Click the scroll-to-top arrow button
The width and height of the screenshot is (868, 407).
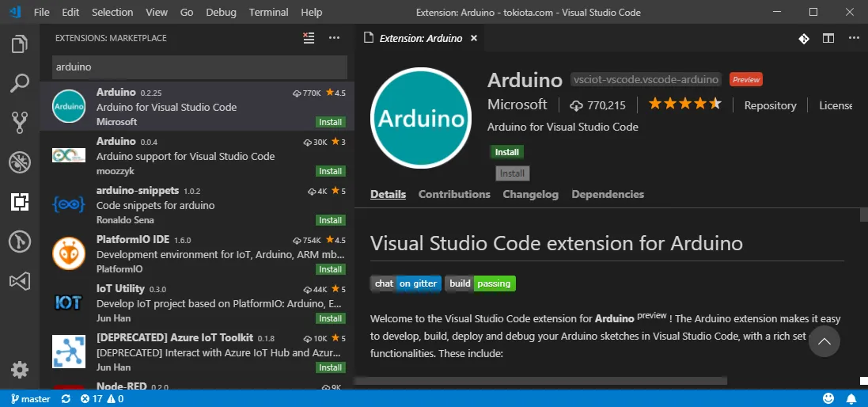(824, 341)
